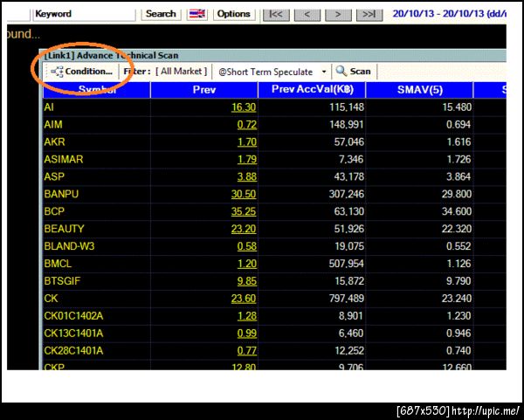The height and width of the screenshot is (420, 524).
Task: Open the 1.28 price link for CK01C1402A
Action: click(247, 316)
